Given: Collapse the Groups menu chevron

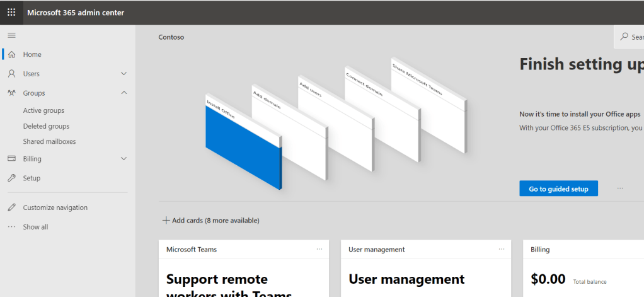Looking at the screenshot, I should pyautogui.click(x=124, y=93).
